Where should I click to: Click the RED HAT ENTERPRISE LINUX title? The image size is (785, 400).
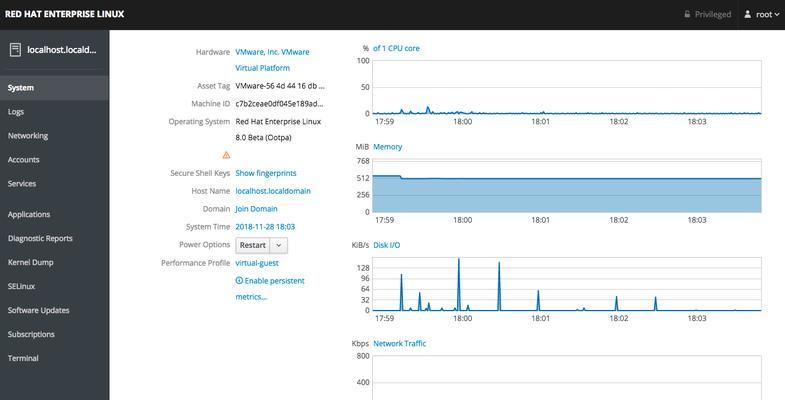(65, 15)
